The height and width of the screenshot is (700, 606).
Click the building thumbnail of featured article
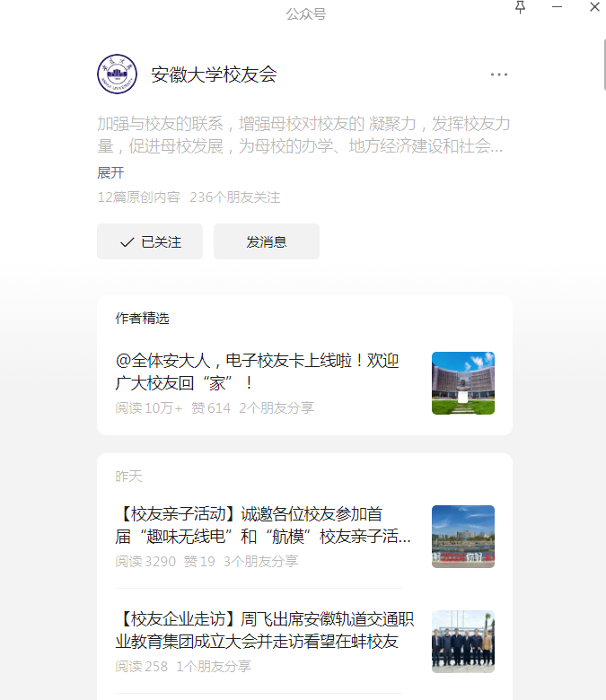click(x=463, y=383)
